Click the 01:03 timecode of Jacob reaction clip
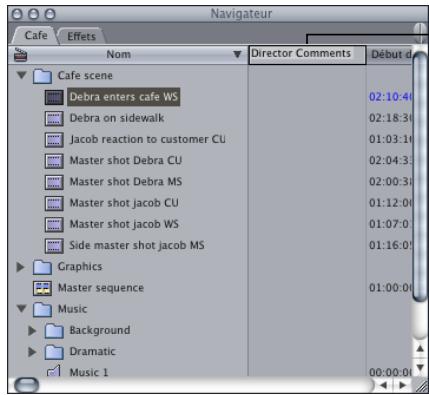Viewport: 429px width, 395px height. pyautogui.click(x=390, y=139)
